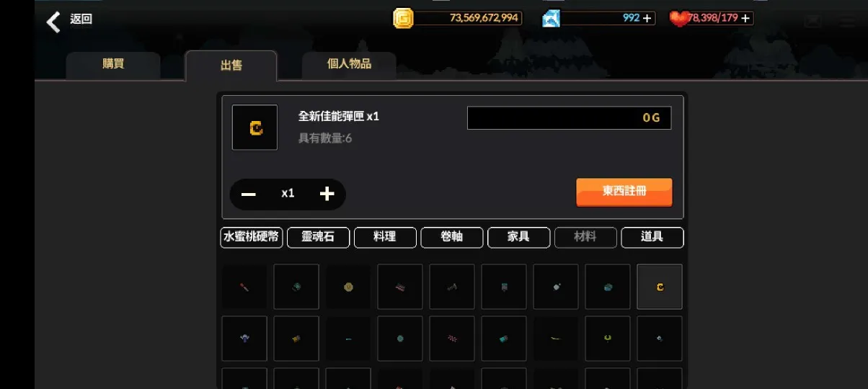This screenshot has height=389, width=868.
Task: Filter items by 道具 category
Action: [652, 237]
